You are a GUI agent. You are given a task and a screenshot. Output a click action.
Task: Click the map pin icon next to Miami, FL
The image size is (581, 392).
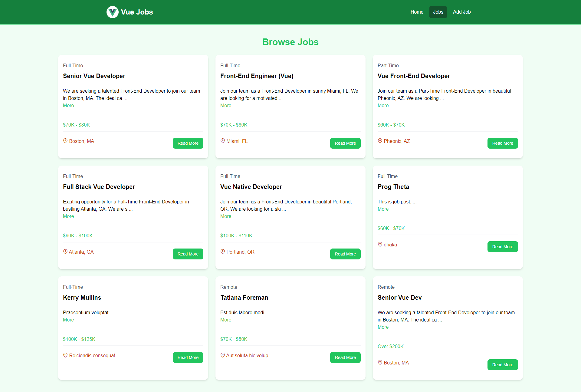point(222,141)
